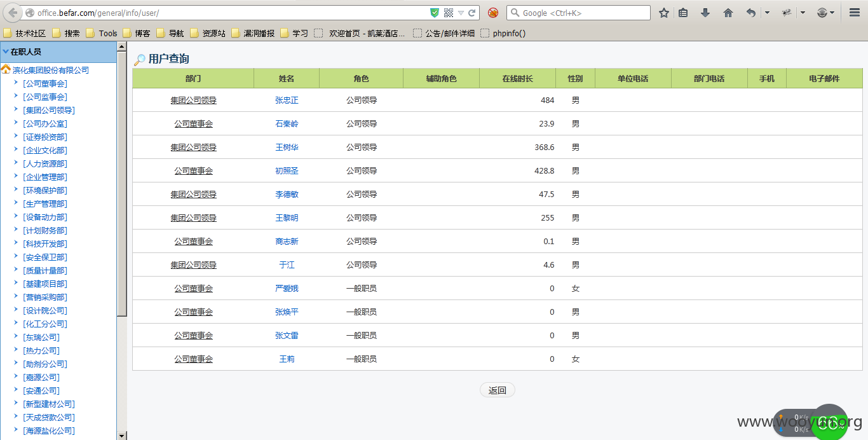Click the globe site identity icon
This screenshot has width=868, height=440.
point(30,13)
